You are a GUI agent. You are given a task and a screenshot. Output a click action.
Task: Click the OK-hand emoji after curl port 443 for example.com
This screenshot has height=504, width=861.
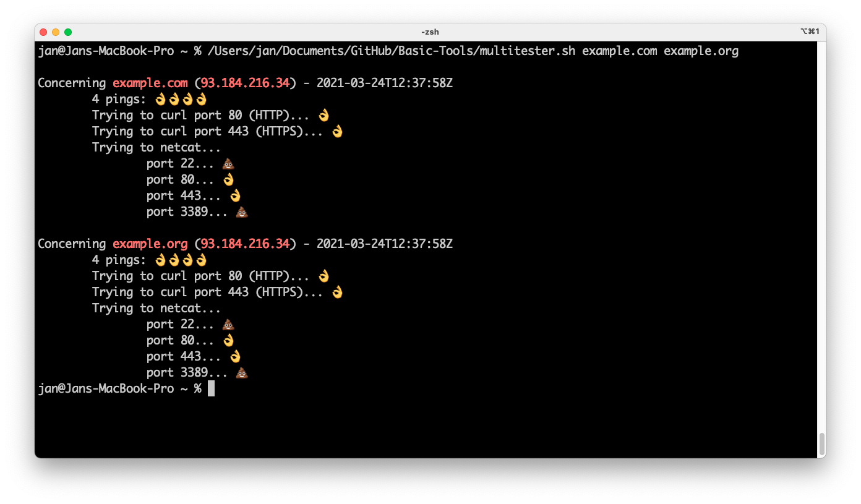click(336, 131)
